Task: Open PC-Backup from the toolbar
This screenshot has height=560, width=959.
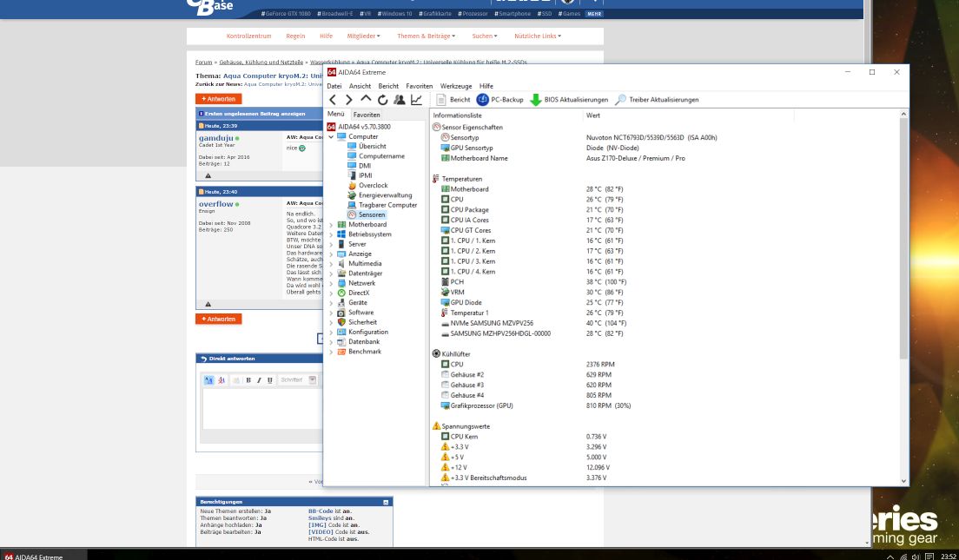Action: pyautogui.click(x=499, y=100)
